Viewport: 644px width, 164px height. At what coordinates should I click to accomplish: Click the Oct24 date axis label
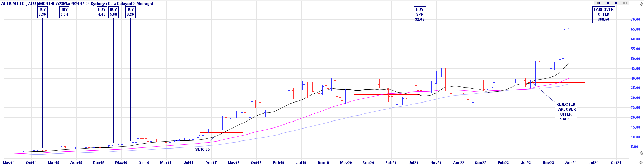tap(616, 162)
